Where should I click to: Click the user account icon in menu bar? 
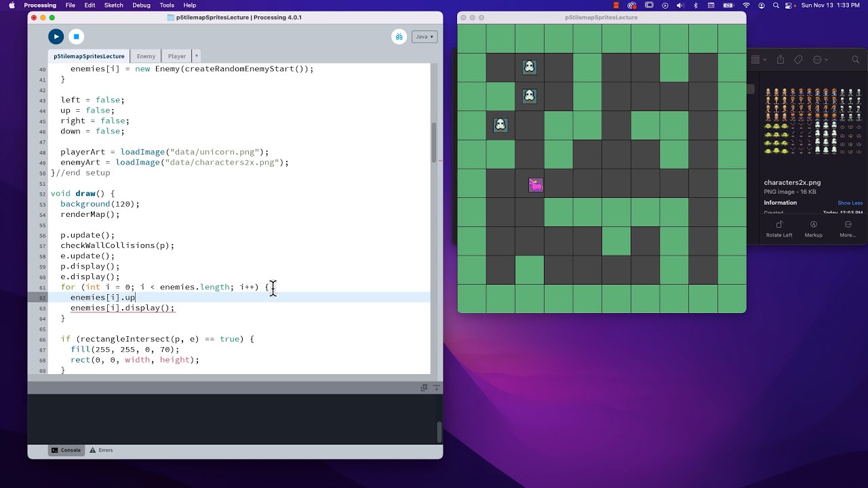[x=762, y=5]
